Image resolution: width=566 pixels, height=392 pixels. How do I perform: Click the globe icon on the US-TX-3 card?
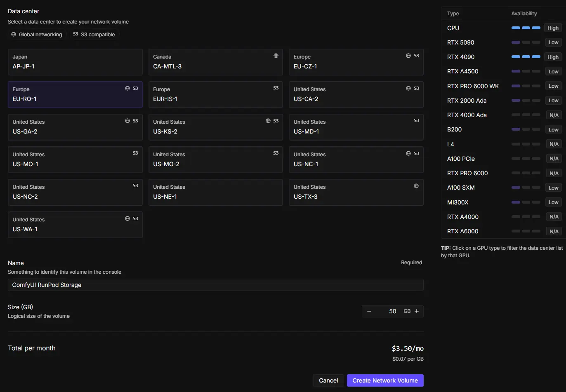(x=416, y=186)
